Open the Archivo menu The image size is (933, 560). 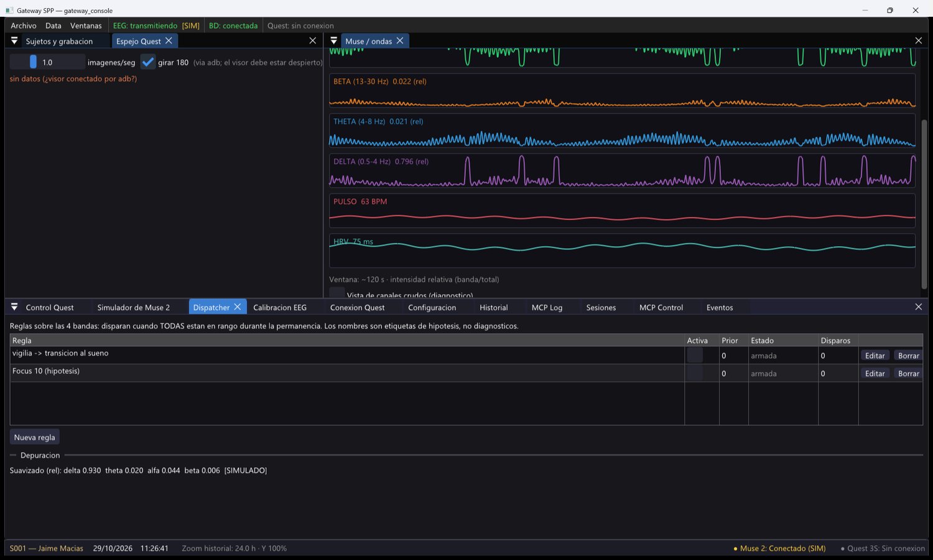[x=24, y=25]
